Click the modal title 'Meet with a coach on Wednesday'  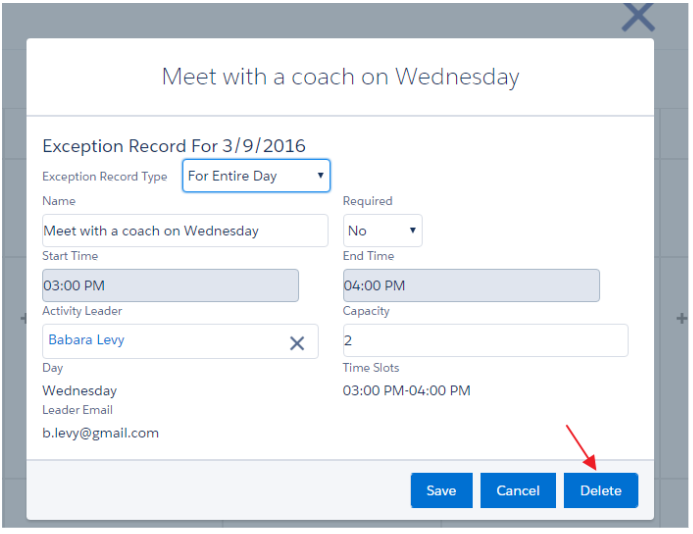(340, 77)
